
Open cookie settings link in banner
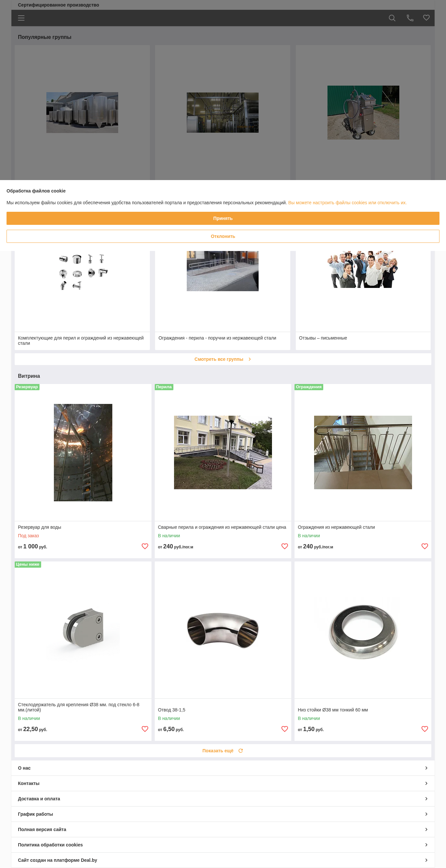pyautogui.click(x=347, y=203)
